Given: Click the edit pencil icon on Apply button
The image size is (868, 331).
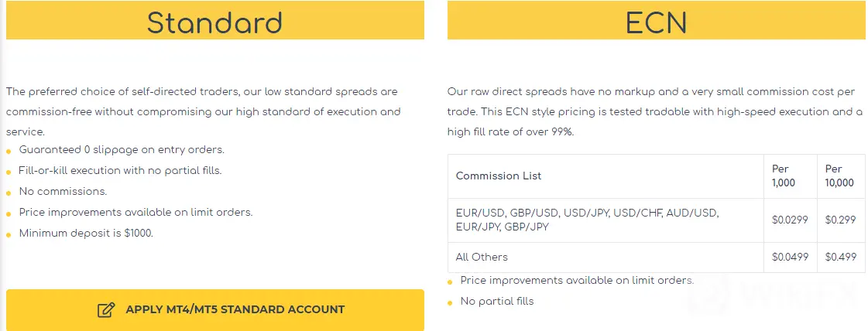Looking at the screenshot, I should pyautogui.click(x=106, y=309).
